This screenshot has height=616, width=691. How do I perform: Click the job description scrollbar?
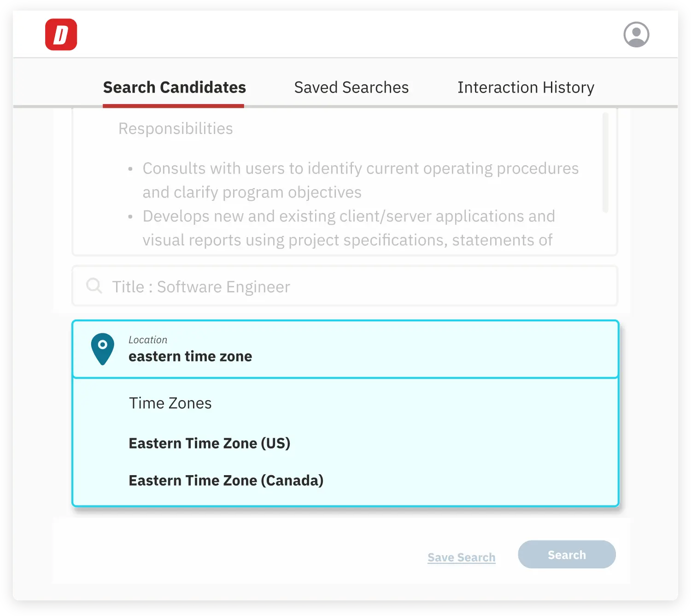(x=605, y=162)
